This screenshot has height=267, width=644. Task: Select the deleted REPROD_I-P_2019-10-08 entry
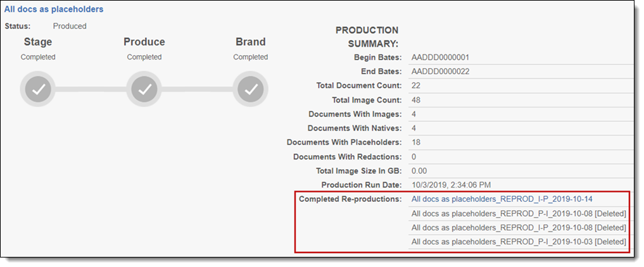point(519,228)
